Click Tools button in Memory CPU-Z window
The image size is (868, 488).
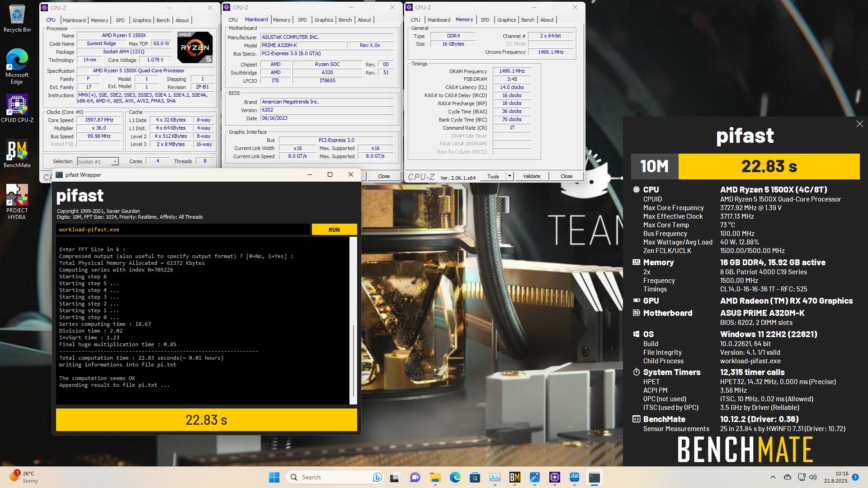pyautogui.click(x=493, y=176)
